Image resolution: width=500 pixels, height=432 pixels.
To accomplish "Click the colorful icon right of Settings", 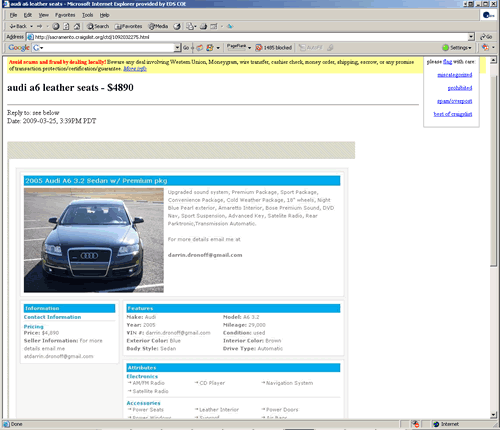I will [485, 48].
